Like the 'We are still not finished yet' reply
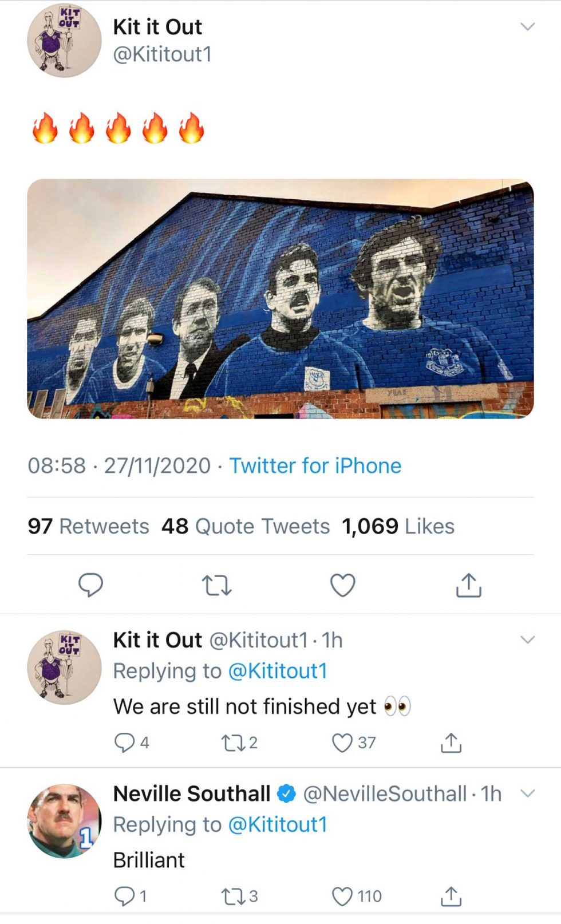This screenshot has width=561, height=924. click(342, 743)
